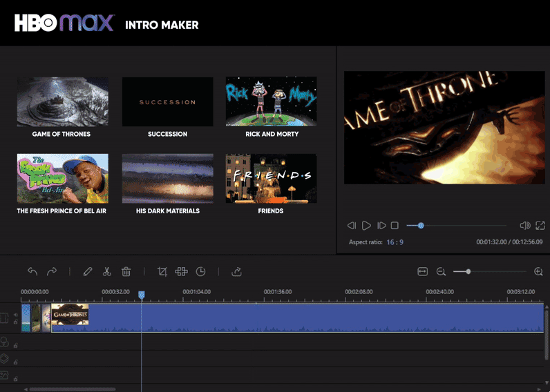
Task: Adjust the timeline zoom slider
Action: (x=489, y=271)
